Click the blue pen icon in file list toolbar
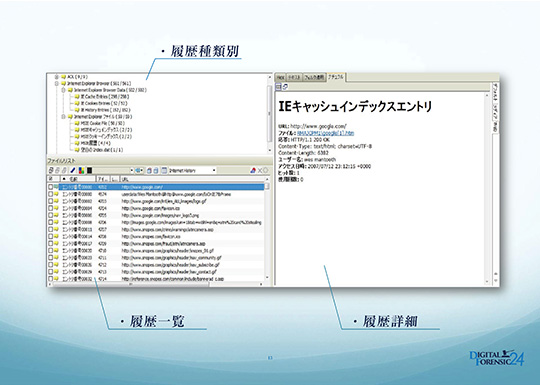Viewport: 540px width, 385px height. click(x=73, y=170)
